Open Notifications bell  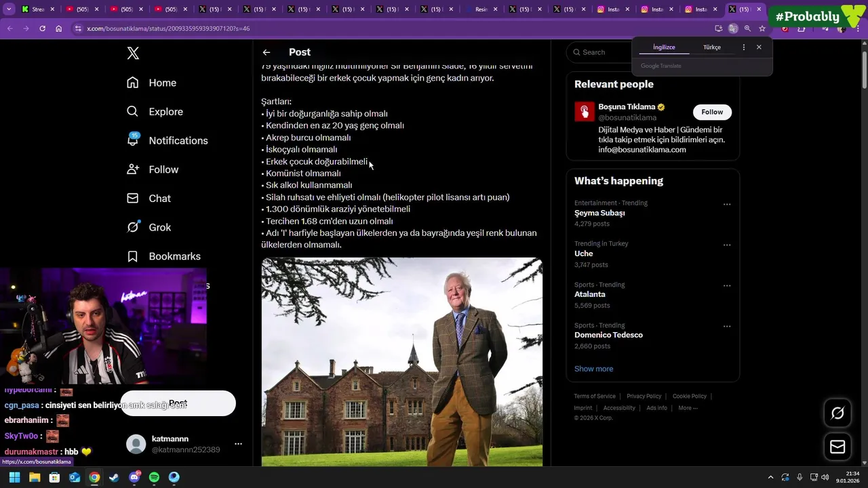point(133,140)
